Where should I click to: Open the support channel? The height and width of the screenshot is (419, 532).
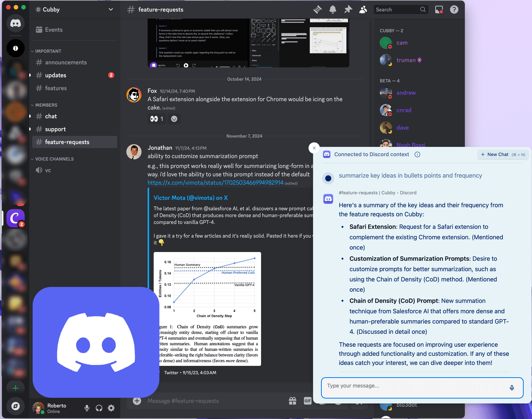click(75, 129)
